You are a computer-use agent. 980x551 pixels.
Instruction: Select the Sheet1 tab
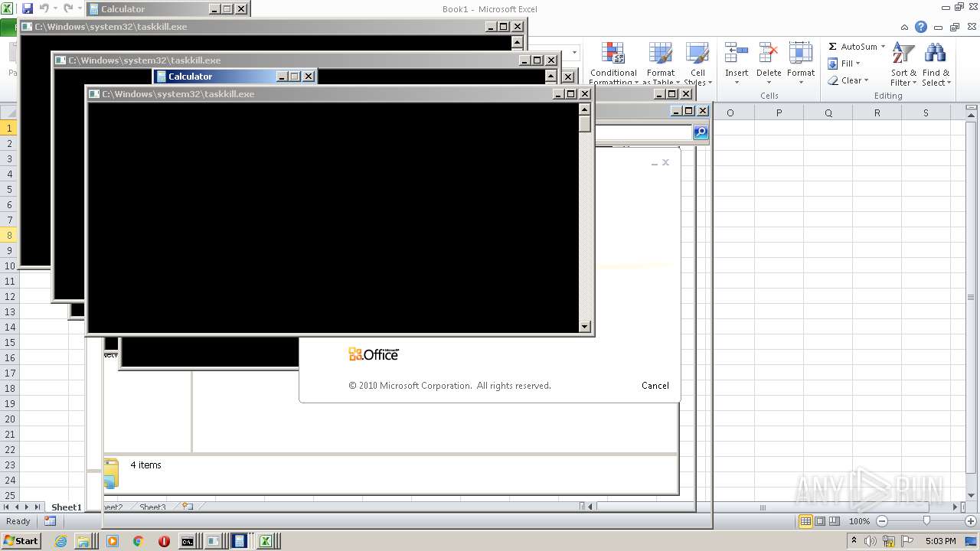[x=66, y=507]
